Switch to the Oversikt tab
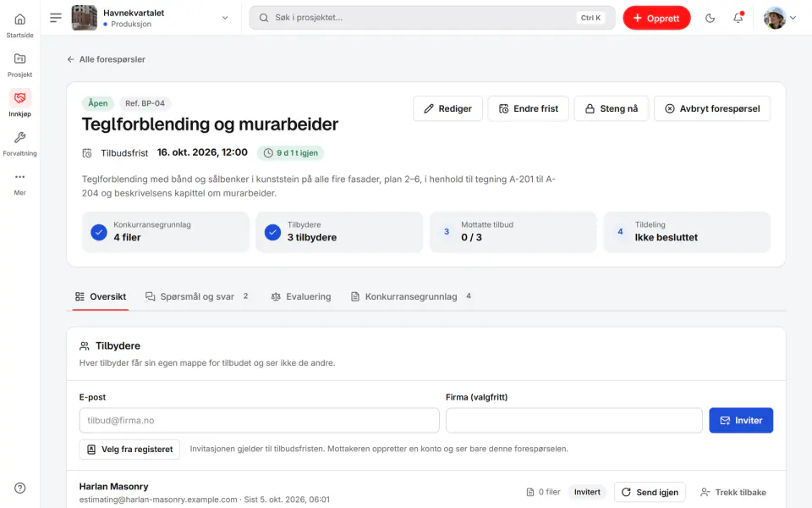 [x=101, y=296]
